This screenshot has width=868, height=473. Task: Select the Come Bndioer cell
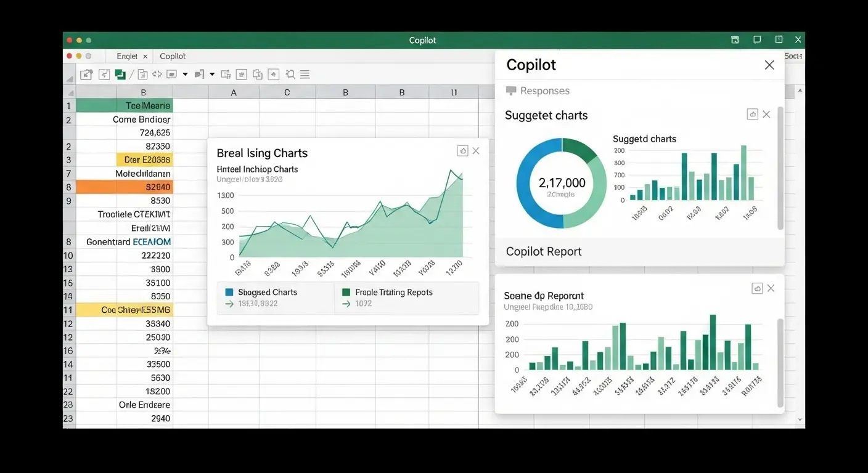124,119
